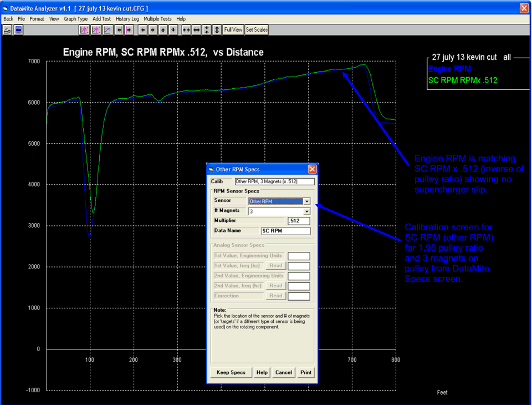Open the Add Test menu

coord(102,19)
